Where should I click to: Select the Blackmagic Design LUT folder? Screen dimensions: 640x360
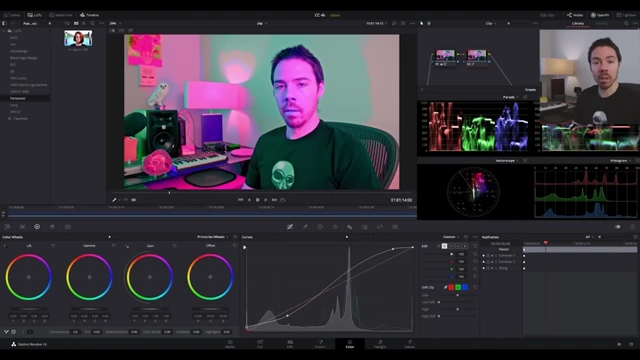tap(25, 58)
